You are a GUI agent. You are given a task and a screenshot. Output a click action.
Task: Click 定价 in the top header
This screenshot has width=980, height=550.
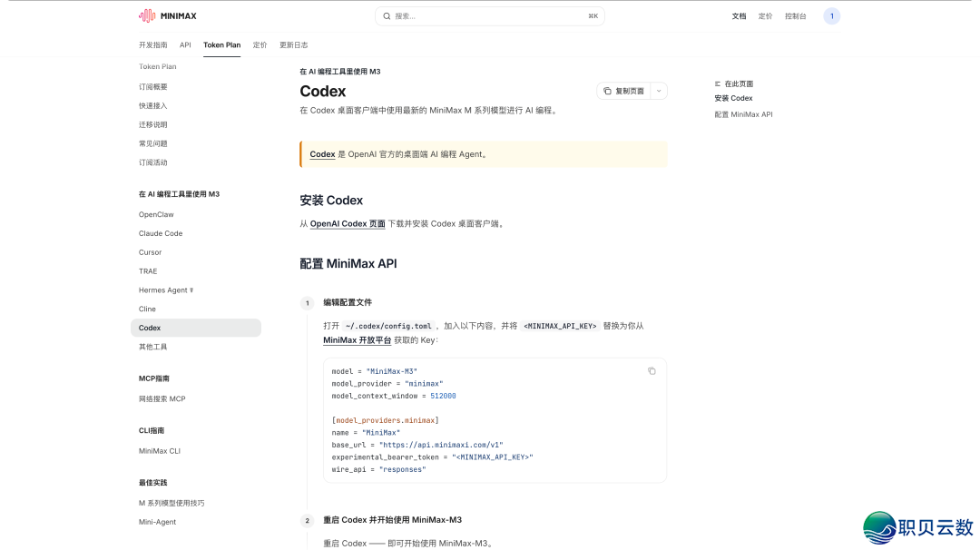click(765, 16)
